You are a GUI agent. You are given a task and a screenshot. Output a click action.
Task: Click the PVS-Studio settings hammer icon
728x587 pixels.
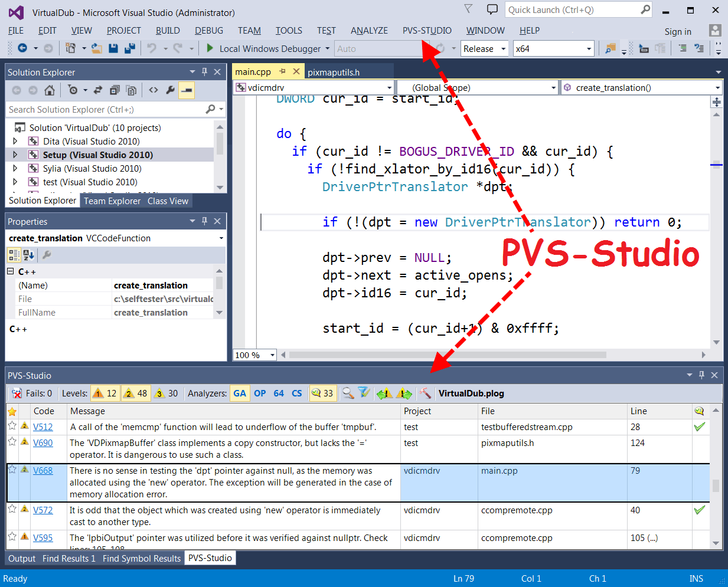point(425,393)
